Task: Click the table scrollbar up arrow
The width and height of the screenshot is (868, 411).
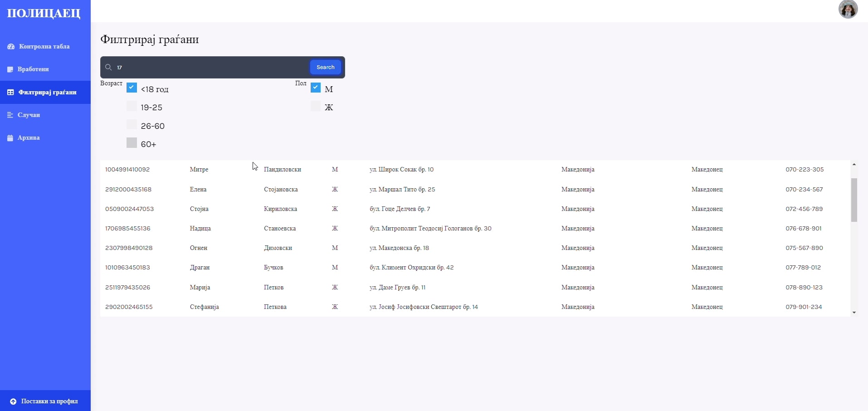Action: point(854,164)
